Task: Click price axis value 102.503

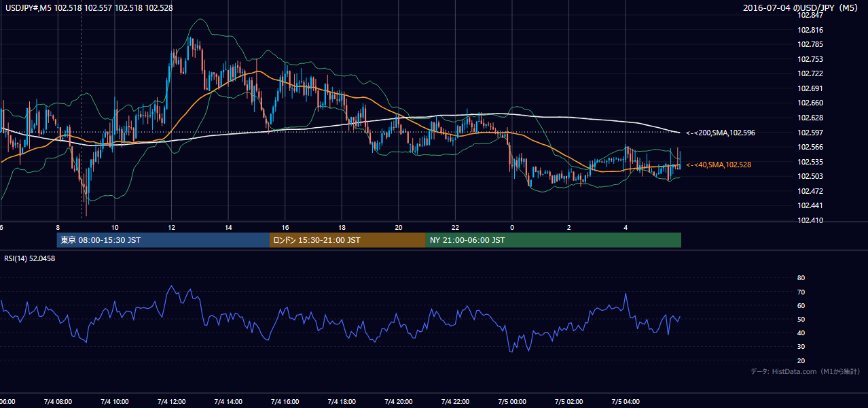Action: click(x=810, y=176)
